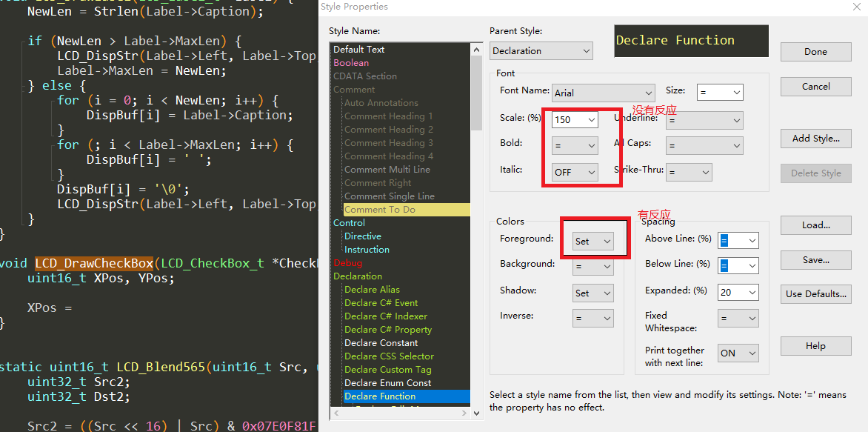Select the Comment style

pos(354,89)
